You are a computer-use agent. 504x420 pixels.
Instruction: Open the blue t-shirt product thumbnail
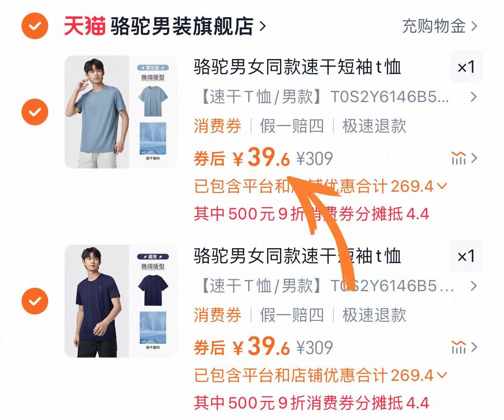(x=121, y=112)
